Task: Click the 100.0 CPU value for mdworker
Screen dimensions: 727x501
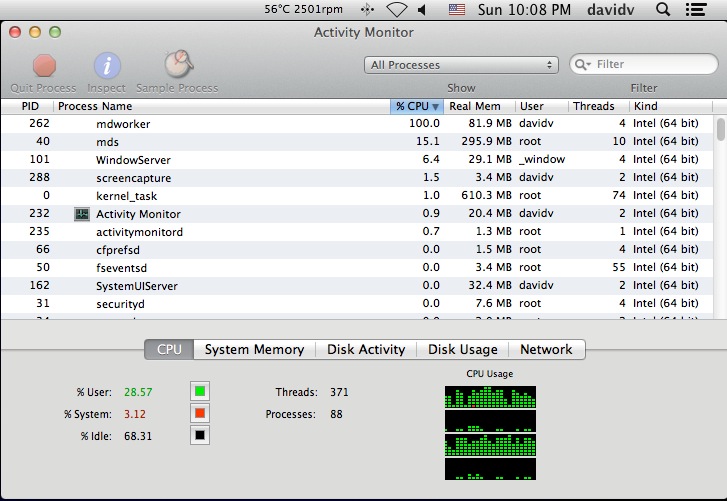Action: point(424,123)
